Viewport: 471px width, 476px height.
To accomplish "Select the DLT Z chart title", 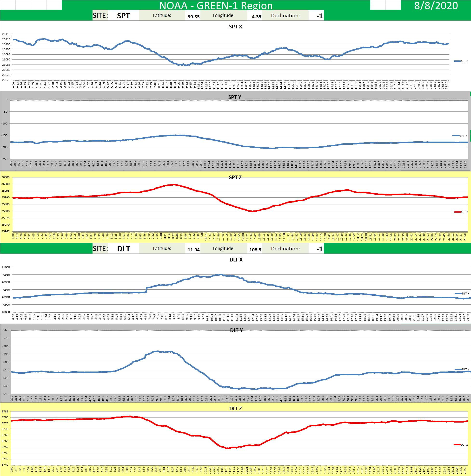I will [235, 409].
